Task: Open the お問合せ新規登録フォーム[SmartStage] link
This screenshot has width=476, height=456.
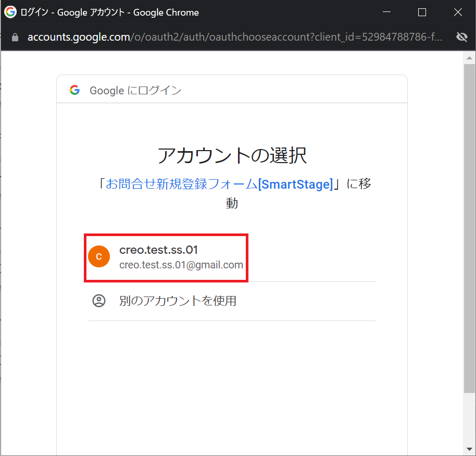Action: pos(219,184)
